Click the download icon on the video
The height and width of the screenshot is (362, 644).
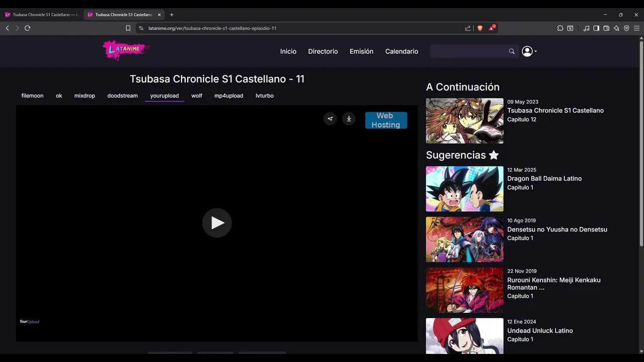(349, 119)
